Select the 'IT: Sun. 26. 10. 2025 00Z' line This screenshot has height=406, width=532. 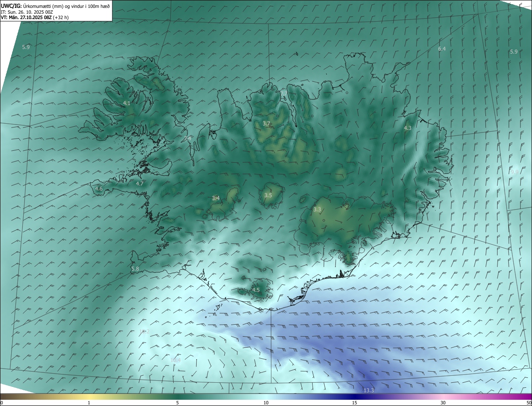(27, 12)
